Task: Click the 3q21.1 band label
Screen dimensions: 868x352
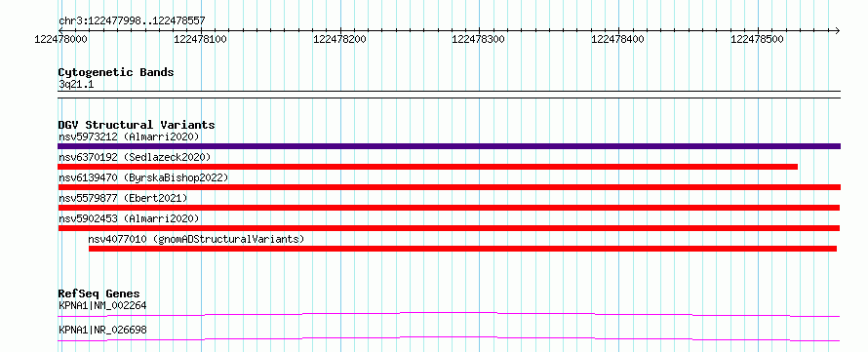Action: tap(76, 84)
